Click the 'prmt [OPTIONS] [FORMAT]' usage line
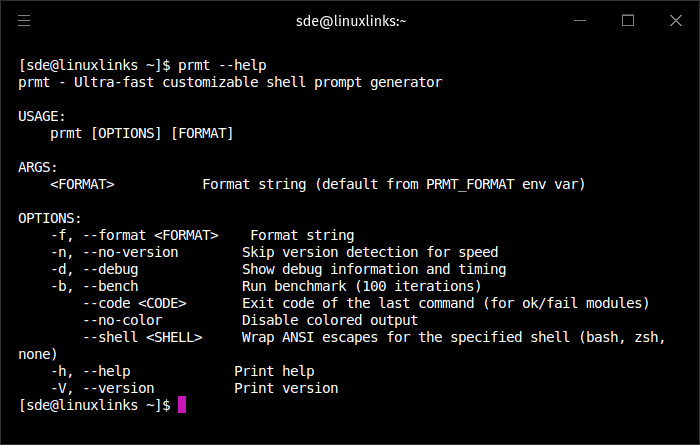700x445 pixels. point(142,133)
